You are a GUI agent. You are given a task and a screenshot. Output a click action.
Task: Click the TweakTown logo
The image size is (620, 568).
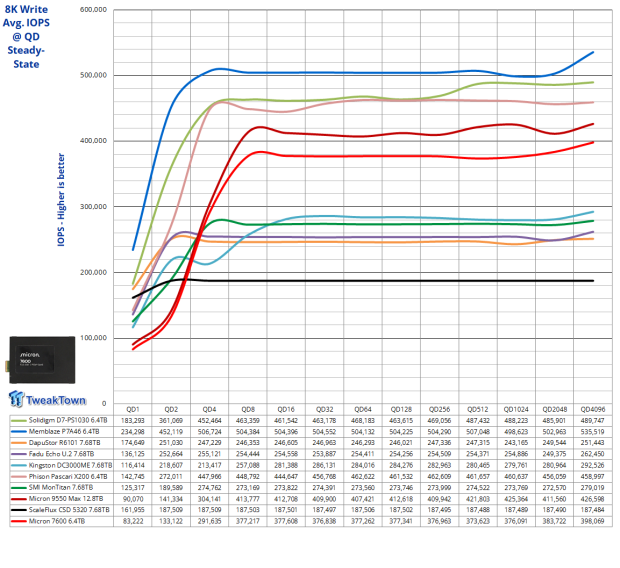pyautogui.click(x=47, y=399)
